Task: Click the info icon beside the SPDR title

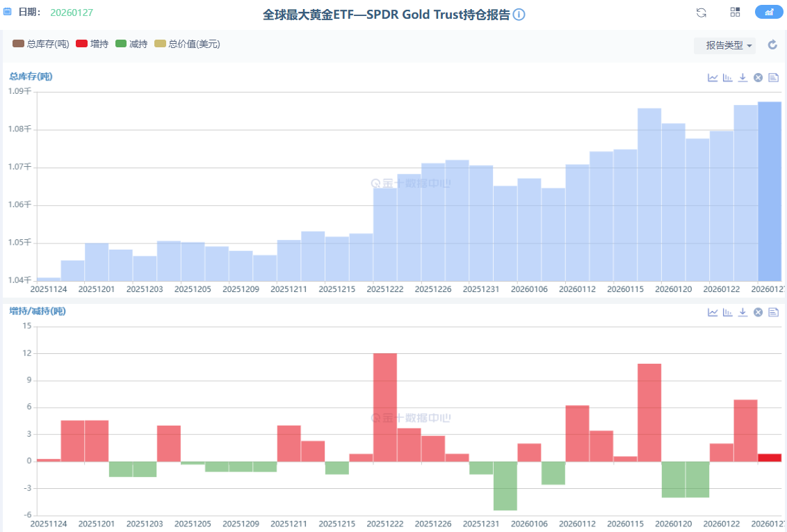Action: [x=519, y=15]
